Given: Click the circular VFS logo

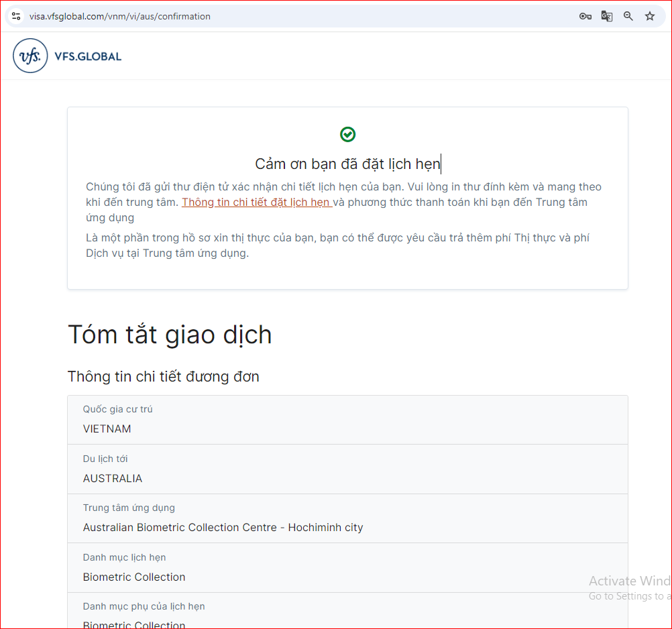Looking at the screenshot, I should (x=30, y=56).
